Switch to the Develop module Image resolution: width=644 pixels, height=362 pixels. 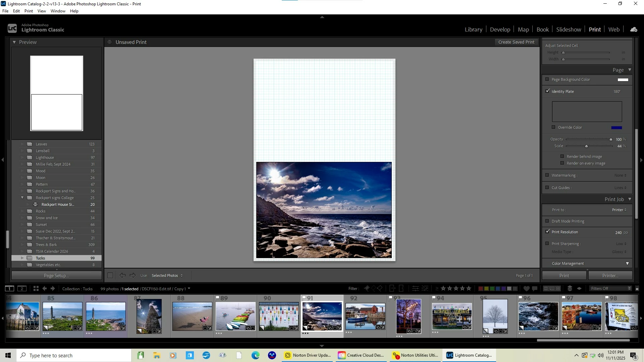pyautogui.click(x=500, y=29)
